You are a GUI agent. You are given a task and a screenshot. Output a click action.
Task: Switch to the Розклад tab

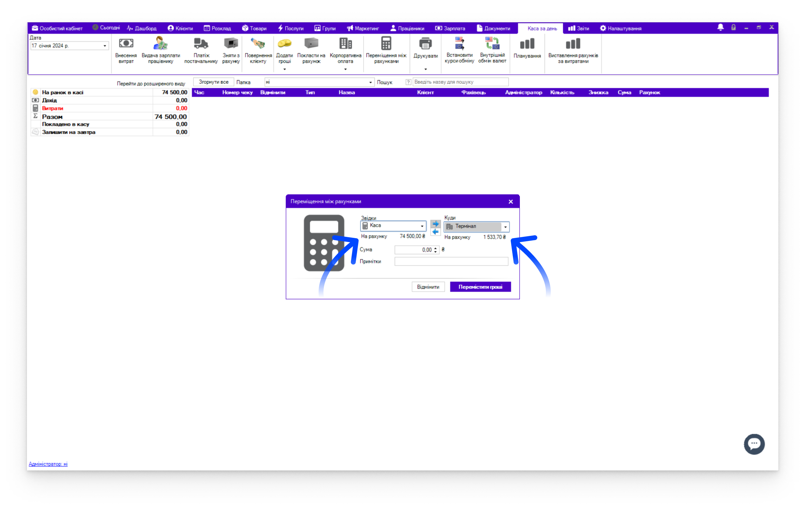(217, 28)
